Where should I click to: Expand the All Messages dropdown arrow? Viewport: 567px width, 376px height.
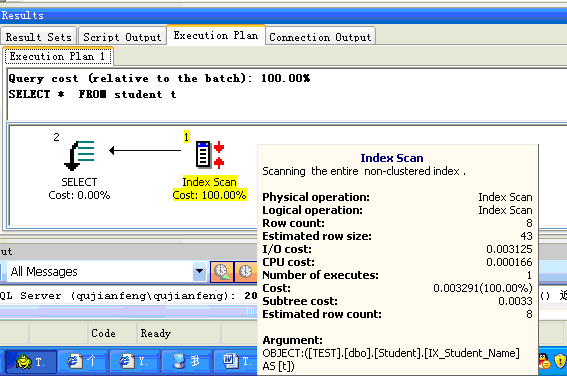[x=199, y=271]
